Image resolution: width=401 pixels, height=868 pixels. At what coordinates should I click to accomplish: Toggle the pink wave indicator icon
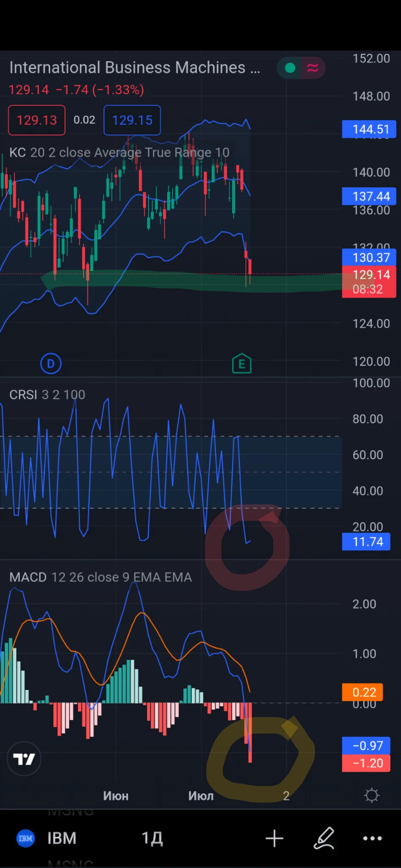point(313,68)
